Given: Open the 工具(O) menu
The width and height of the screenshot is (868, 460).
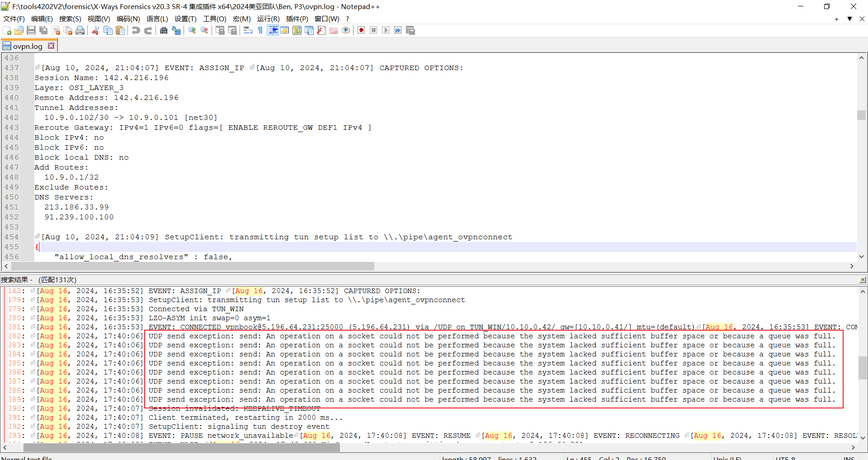Looking at the screenshot, I should click(x=215, y=19).
